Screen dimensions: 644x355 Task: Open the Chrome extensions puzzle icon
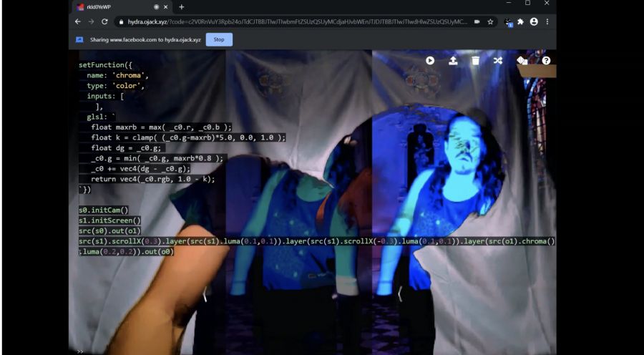(x=521, y=21)
